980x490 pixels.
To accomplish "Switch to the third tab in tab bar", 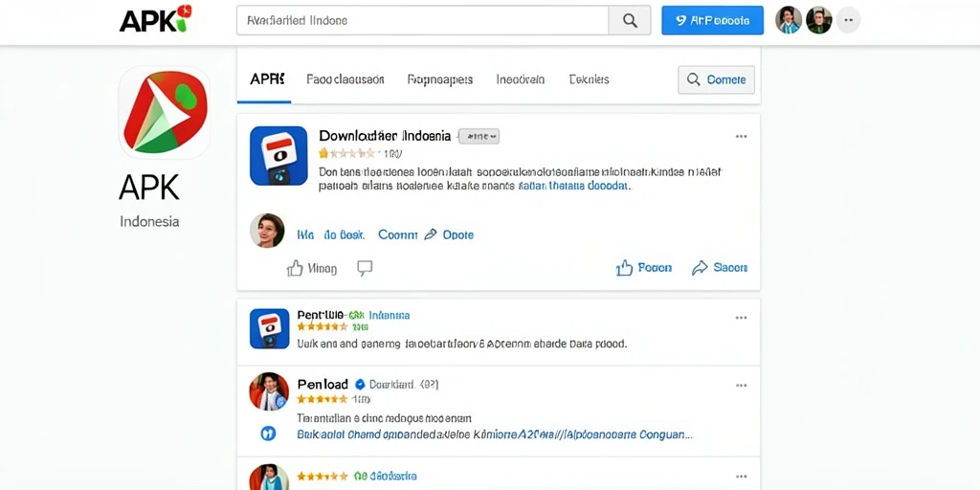I will (x=440, y=79).
